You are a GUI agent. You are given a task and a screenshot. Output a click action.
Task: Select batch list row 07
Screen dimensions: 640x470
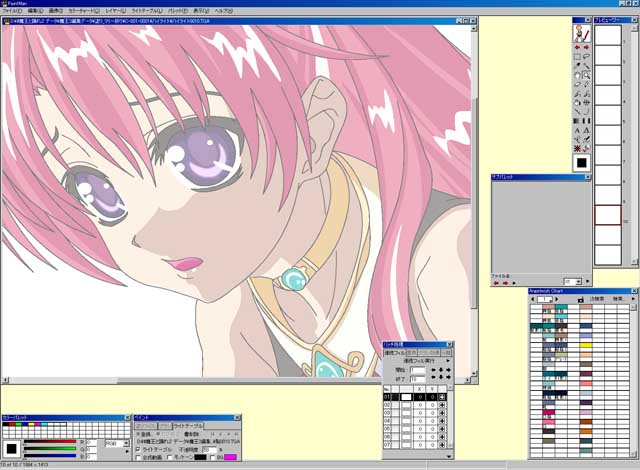coord(415,445)
